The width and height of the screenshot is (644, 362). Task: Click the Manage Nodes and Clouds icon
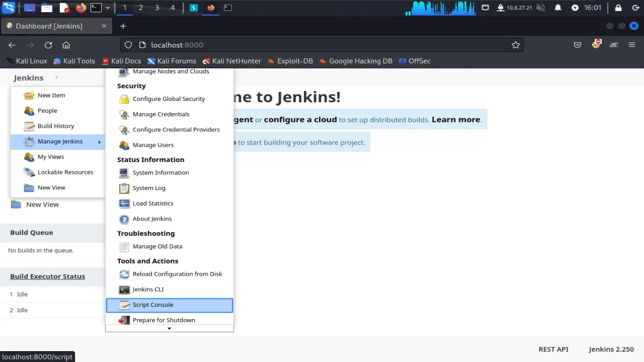(x=124, y=72)
